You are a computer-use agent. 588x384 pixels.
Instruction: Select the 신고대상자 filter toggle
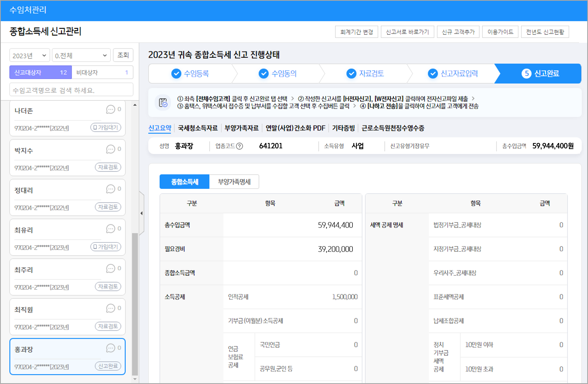[40, 73]
